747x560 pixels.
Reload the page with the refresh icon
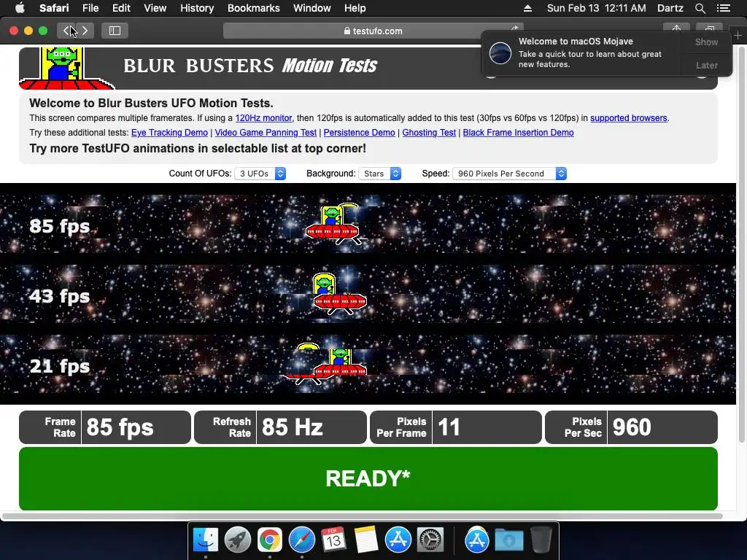point(514,28)
